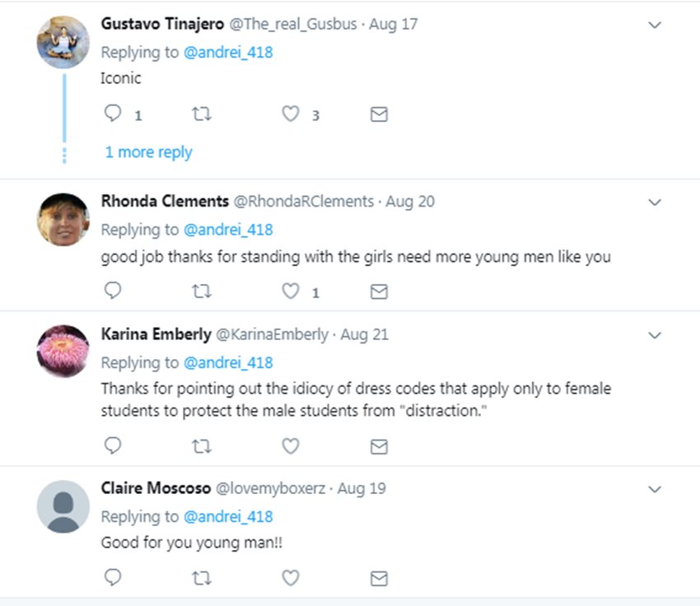The height and width of the screenshot is (606, 700).
Task: Share Claire Moscoso's tweet by message
Action: click(379, 579)
